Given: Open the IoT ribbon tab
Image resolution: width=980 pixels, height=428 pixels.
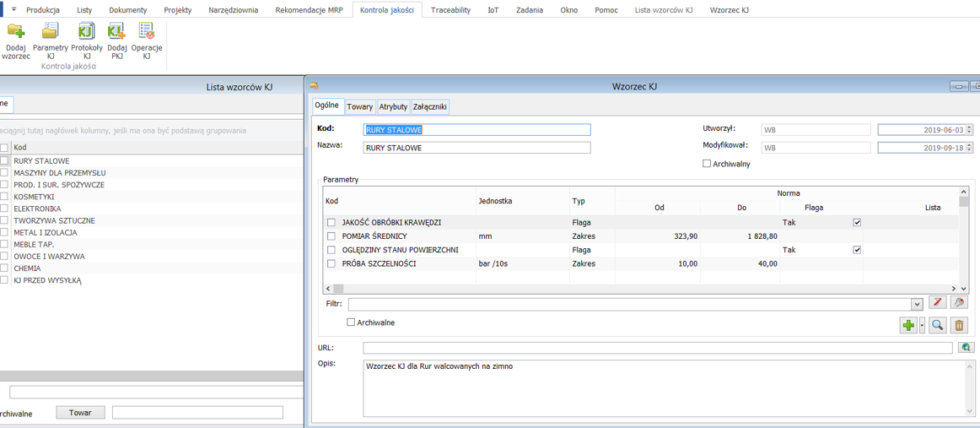Looking at the screenshot, I should (493, 10).
